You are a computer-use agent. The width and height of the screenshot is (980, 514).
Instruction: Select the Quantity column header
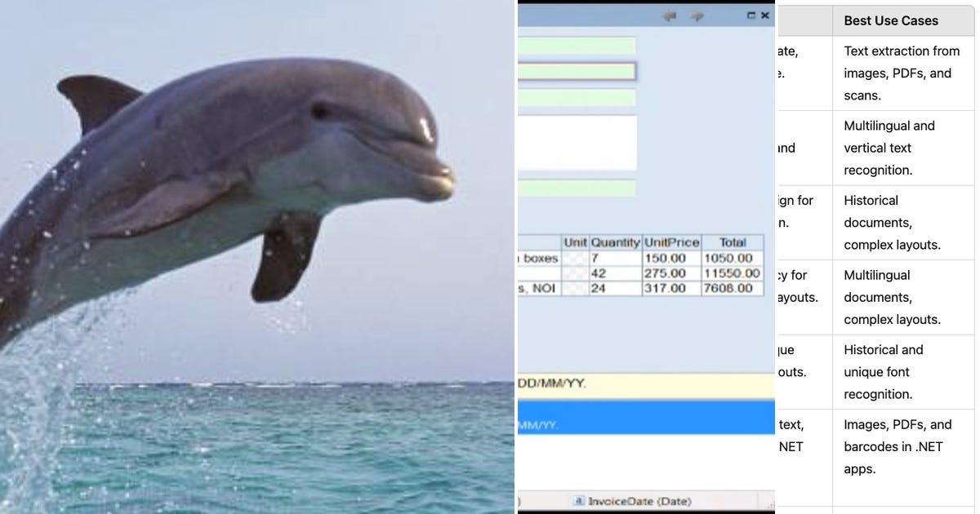click(615, 242)
